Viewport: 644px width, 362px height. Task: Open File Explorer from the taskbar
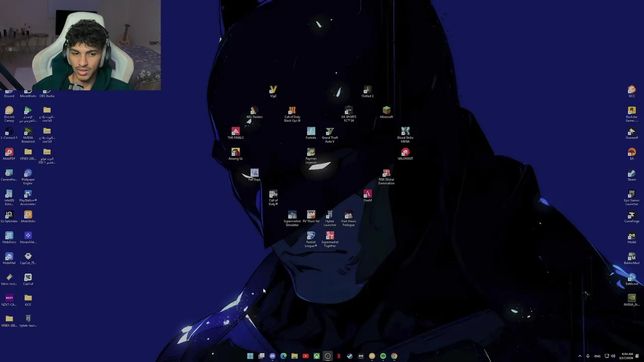point(294,356)
